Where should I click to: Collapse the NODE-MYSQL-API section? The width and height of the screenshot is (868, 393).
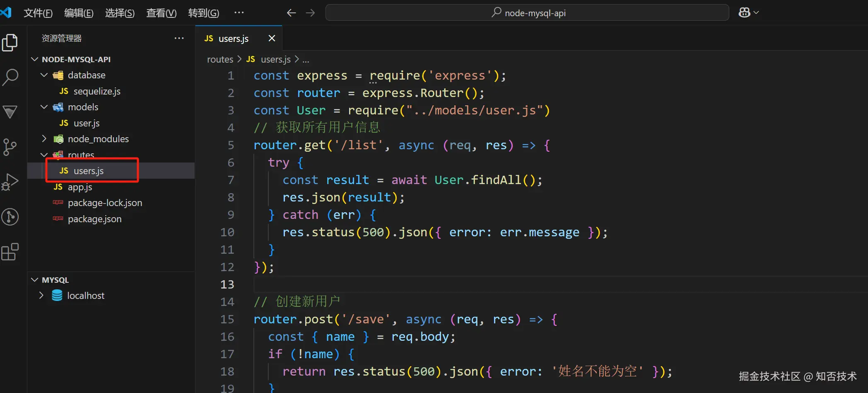click(35, 59)
